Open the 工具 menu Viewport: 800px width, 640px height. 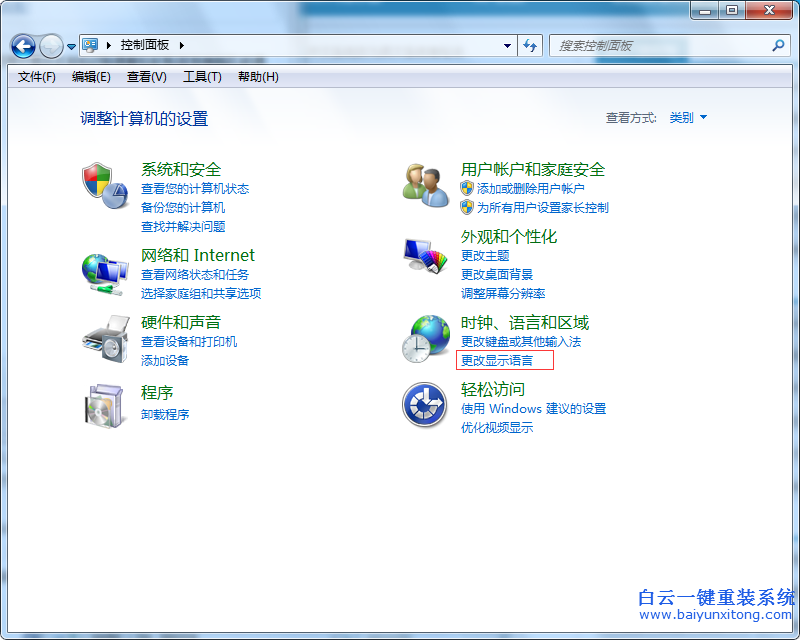[x=202, y=77]
